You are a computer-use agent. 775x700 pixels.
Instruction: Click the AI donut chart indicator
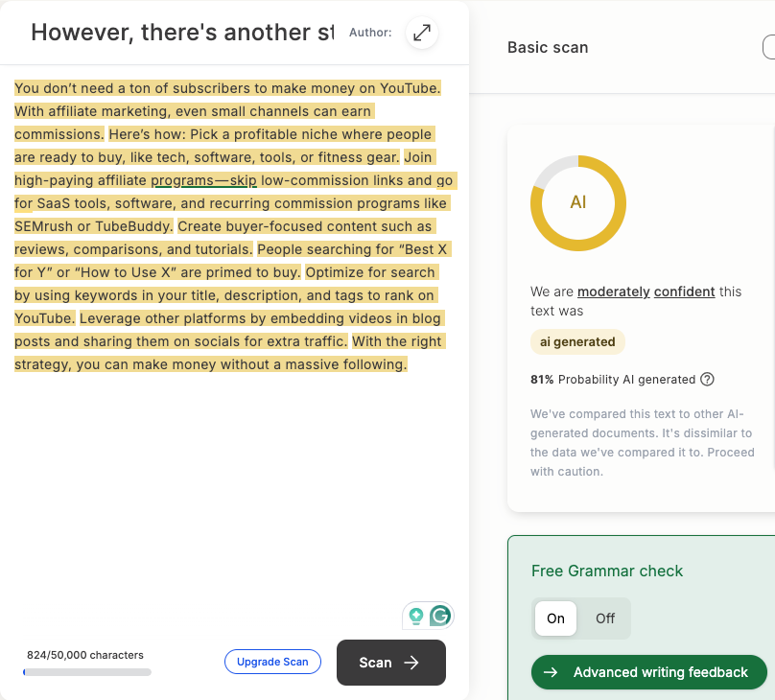pos(577,203)
